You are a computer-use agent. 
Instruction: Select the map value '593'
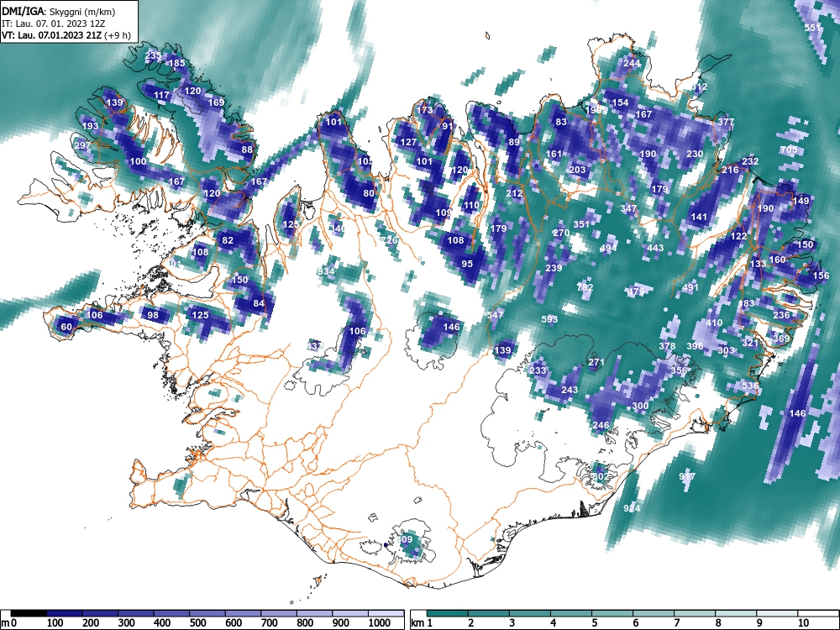[549, 319]
